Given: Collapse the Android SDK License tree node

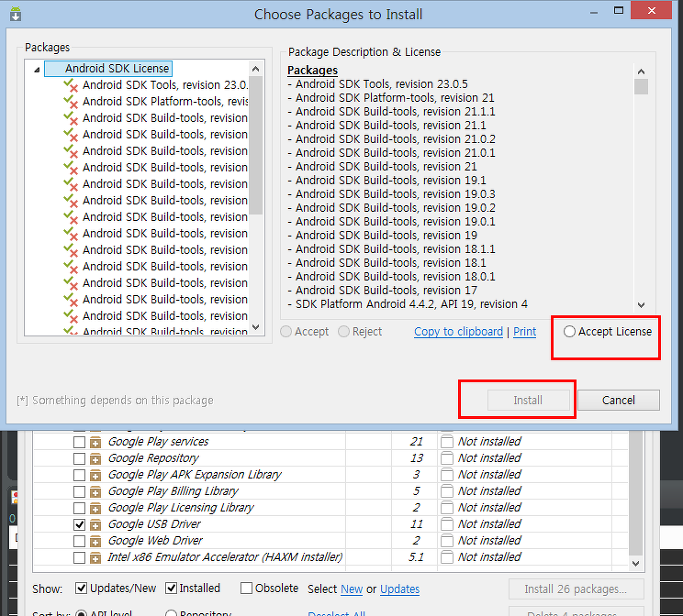Looking at the screenshot, I should pyautogui.click(x=37, y=69).
